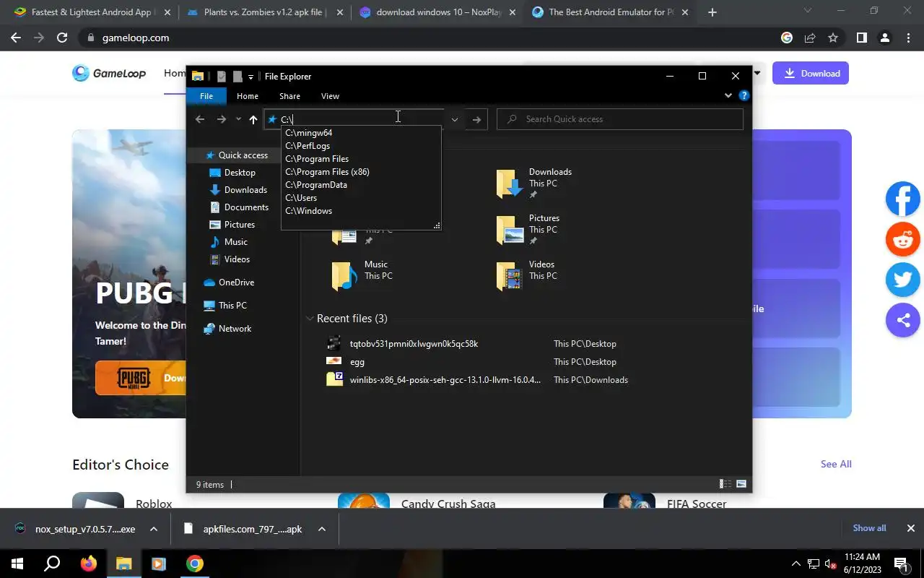Select the recent file named egg
This screenshot has height=578, width=924.
point(357,362)
